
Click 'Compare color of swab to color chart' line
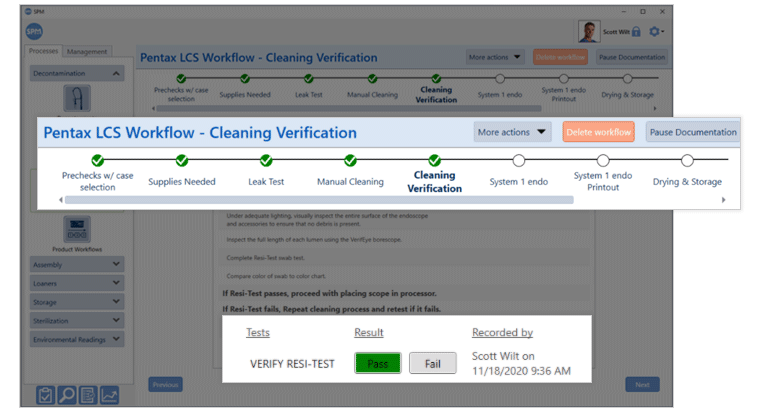(276, 276)
